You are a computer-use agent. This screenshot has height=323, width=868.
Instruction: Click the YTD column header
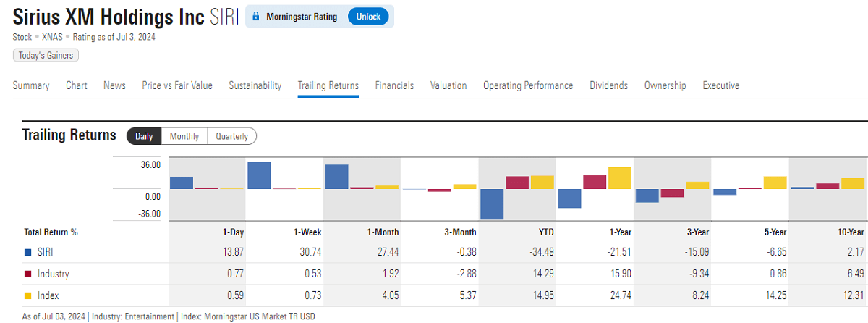(545, 232)
